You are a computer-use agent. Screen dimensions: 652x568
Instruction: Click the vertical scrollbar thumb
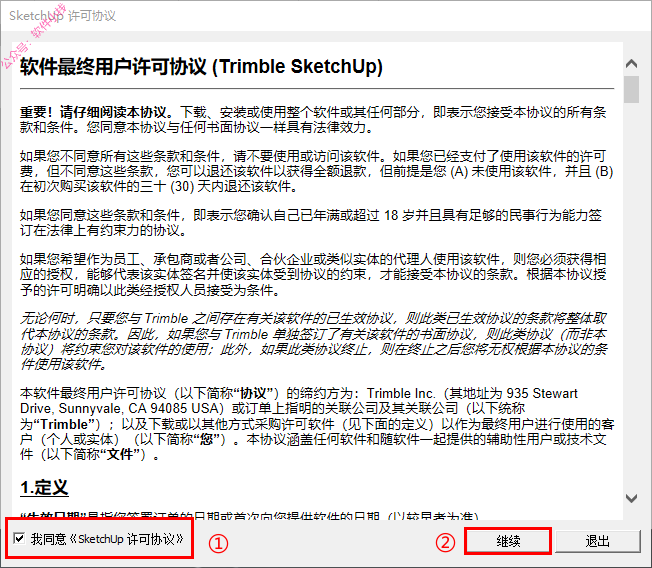point(631,89)
